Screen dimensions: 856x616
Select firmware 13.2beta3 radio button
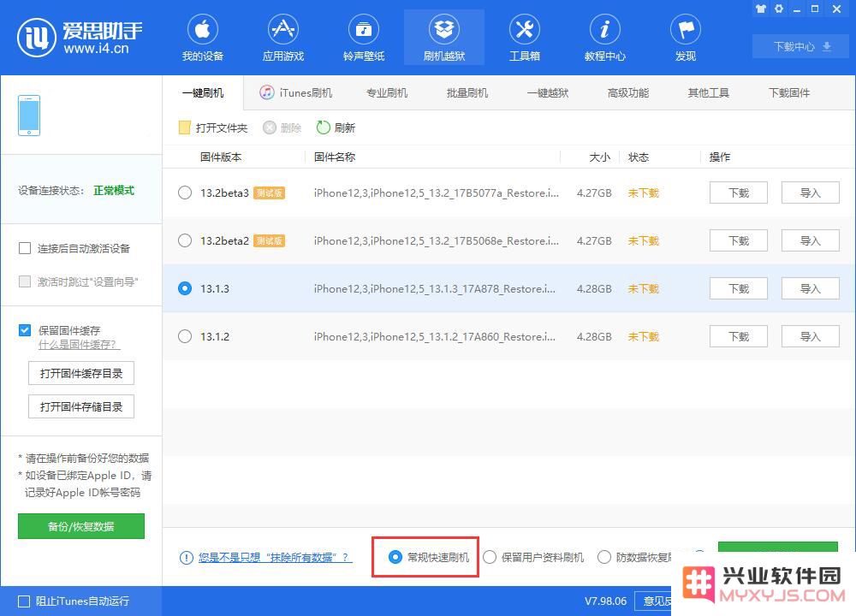click(185, 192)
